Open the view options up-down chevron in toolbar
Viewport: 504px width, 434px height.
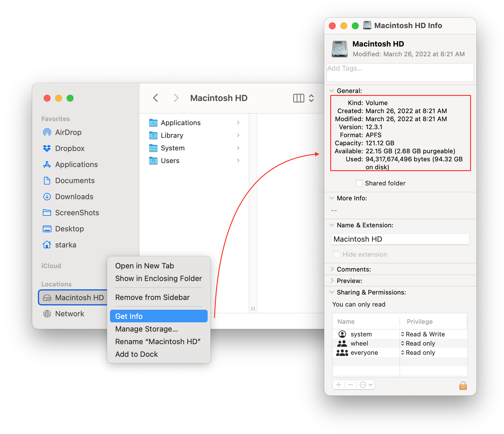coord(311,98)
